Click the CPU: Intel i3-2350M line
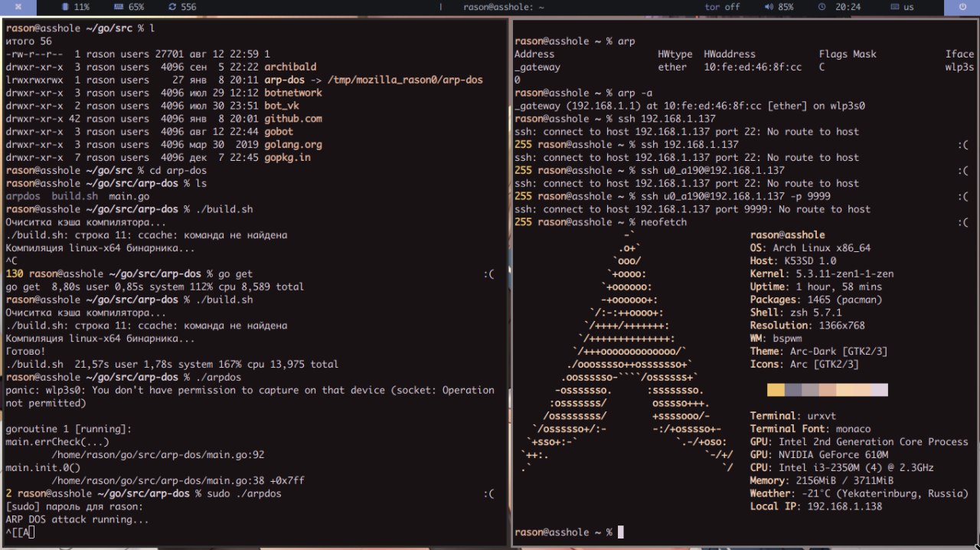 pyautogui.click(x=842, y=467)
